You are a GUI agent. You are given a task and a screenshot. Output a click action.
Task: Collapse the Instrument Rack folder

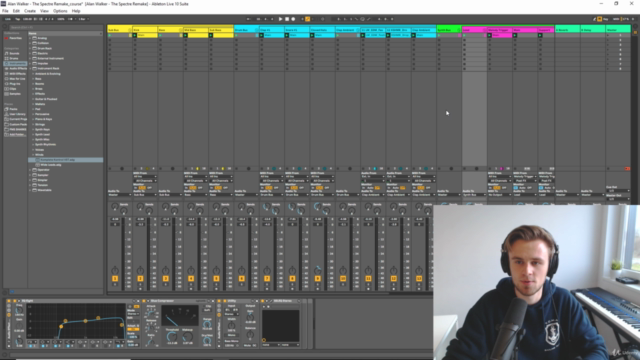coord(30,69)
